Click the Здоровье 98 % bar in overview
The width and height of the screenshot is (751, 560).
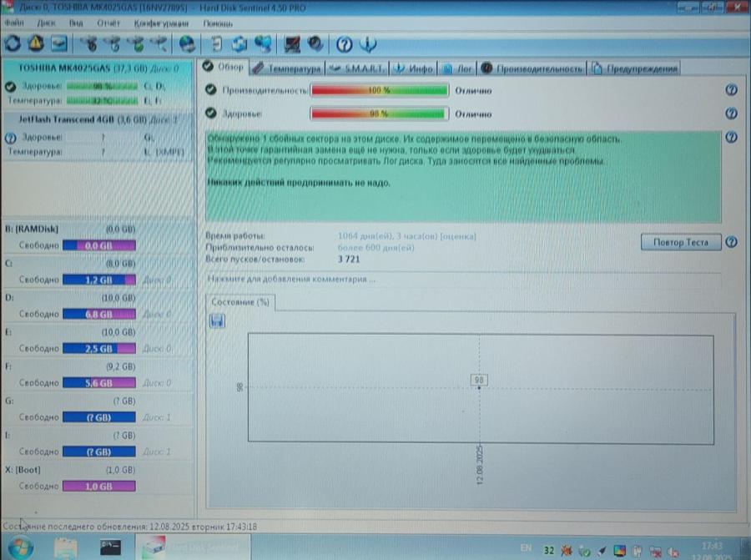coord(380,114)
